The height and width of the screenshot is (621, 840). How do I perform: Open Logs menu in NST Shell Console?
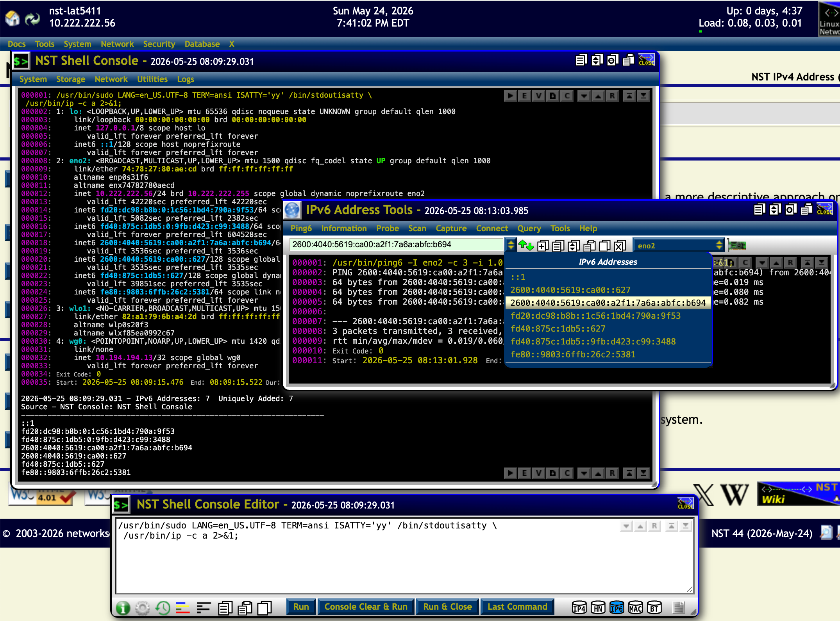[x=186, y=79]
